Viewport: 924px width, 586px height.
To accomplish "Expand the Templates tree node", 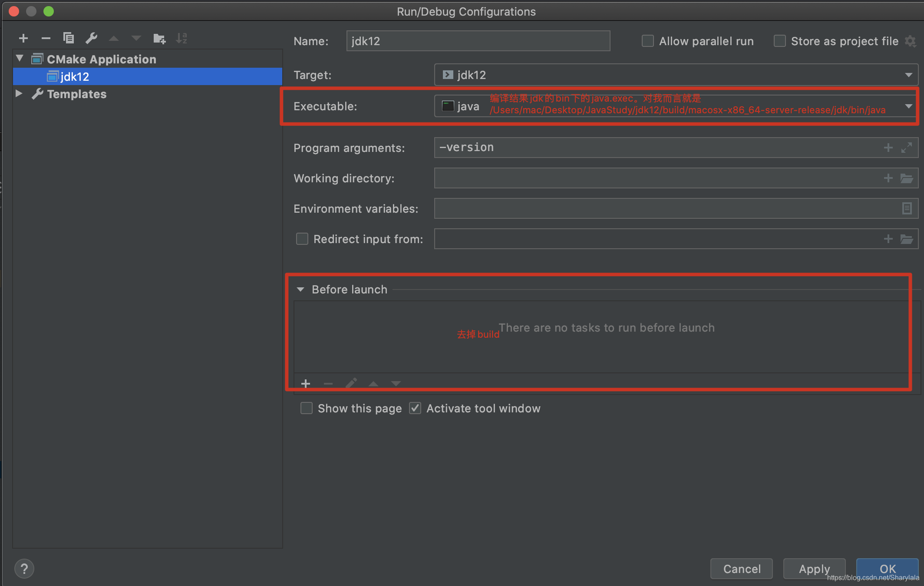I will [x=19, y=94].
